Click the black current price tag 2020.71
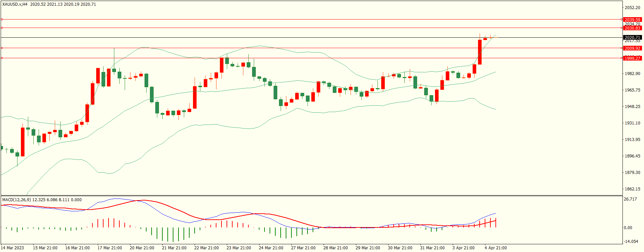This screenshot has height=252, width=644. [x=632, y=37]
